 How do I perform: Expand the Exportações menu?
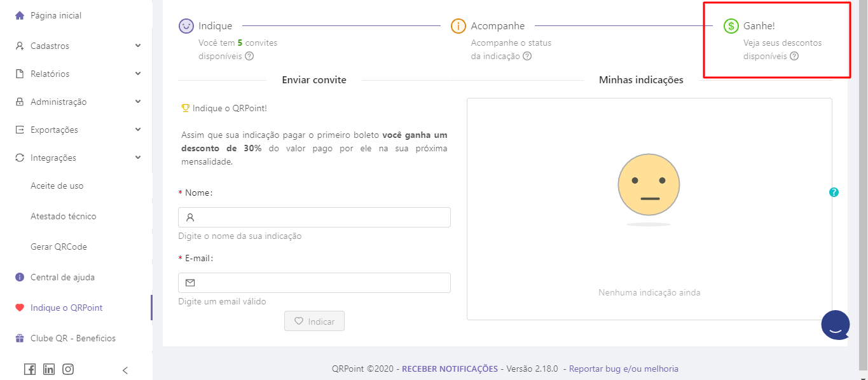tap(76, 130)
